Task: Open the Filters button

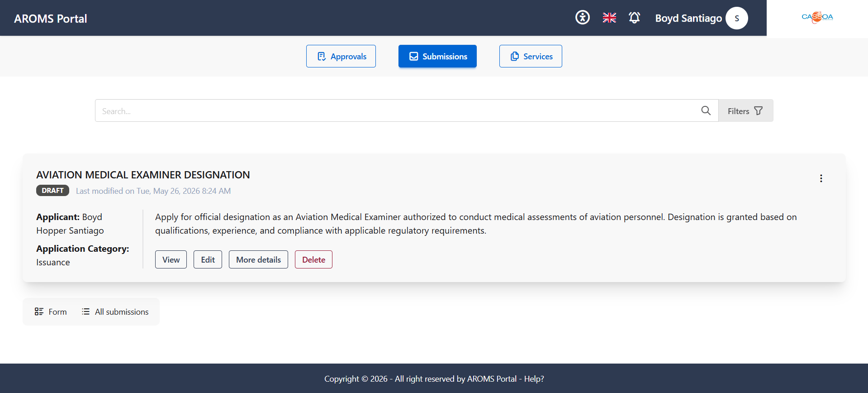Action: click(745, 110)
